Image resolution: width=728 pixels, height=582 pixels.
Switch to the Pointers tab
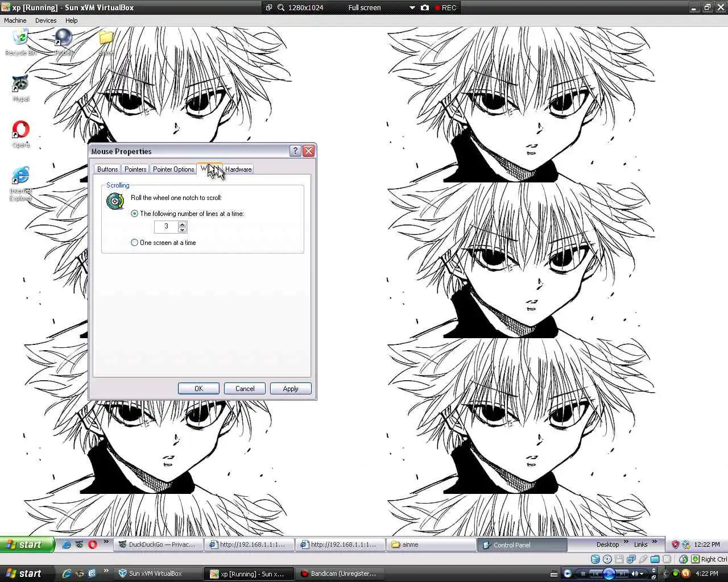tap(135, 169)
